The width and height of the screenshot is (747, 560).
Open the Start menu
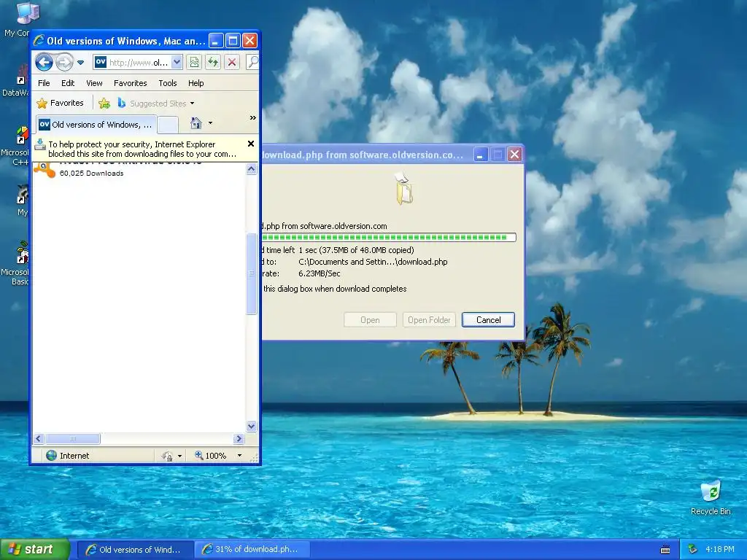point(35,550)
